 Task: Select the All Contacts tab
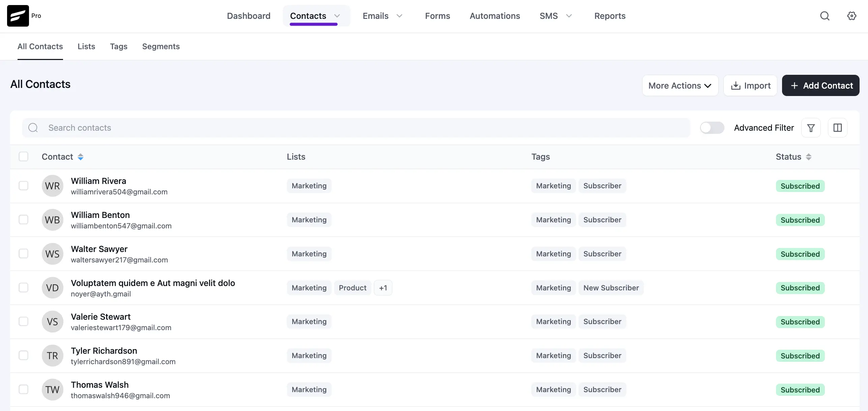point(40,46)
